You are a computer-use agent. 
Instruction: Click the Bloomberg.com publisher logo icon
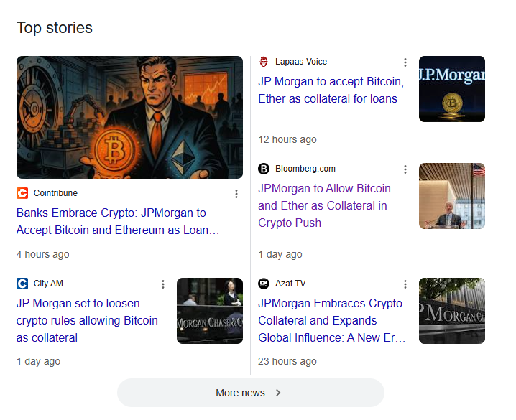click(x=264, y=169)
